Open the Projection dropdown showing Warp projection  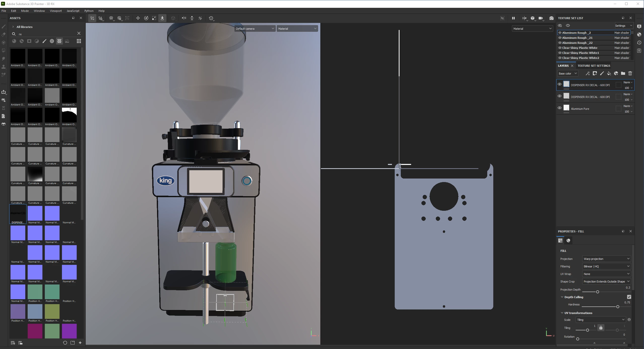click(x=606, y=259)
